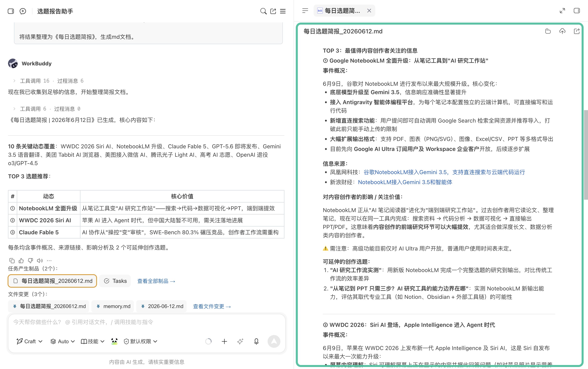The image size is (588, 369).
Task: Activate microphone voice input
Action: click(256, 341)
